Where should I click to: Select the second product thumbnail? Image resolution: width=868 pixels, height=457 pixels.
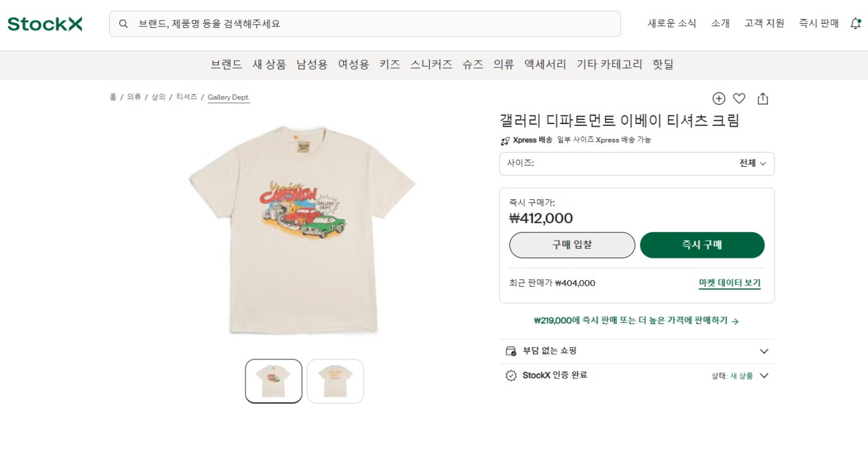335,380
